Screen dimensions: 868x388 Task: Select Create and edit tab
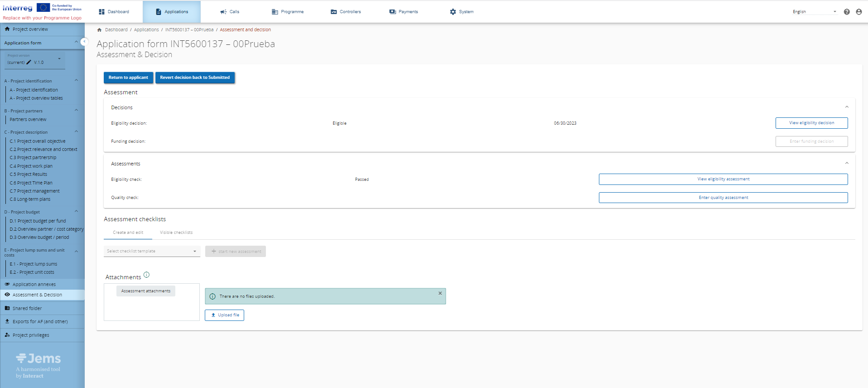coord(128,233)
